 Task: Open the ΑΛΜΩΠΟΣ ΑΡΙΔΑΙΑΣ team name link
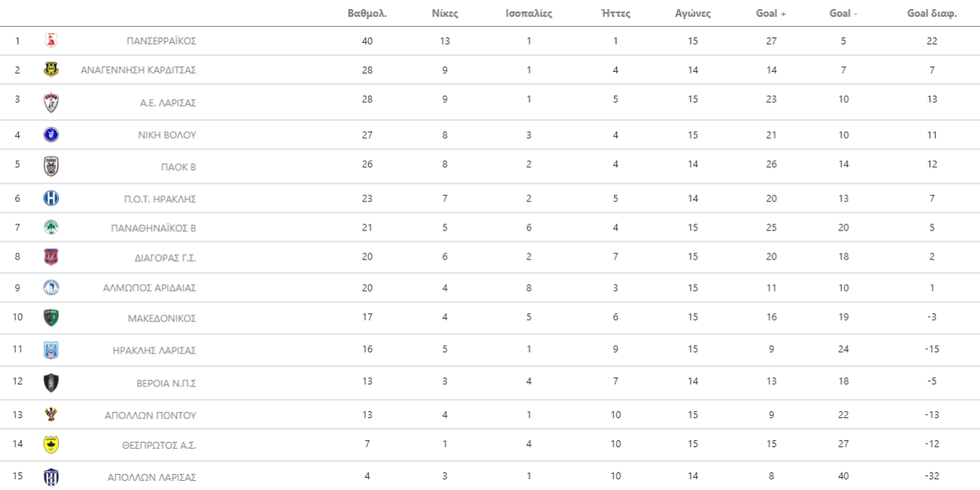tap(149, 288)
